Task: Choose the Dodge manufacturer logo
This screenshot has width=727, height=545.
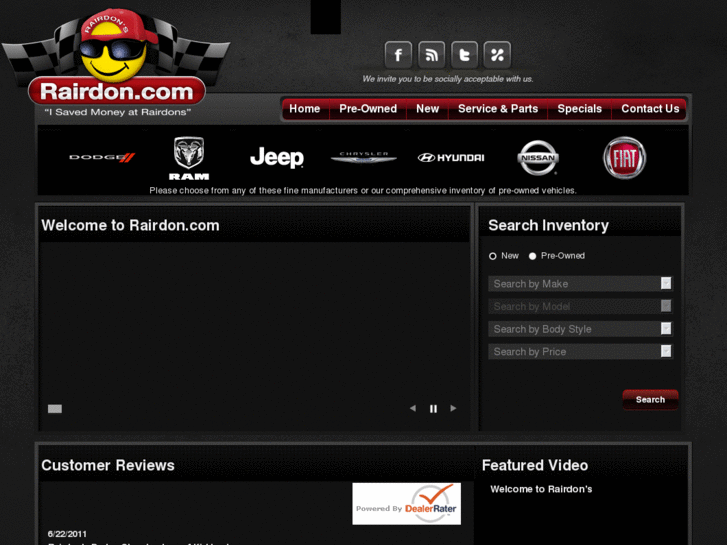Action: pos(102,157)
